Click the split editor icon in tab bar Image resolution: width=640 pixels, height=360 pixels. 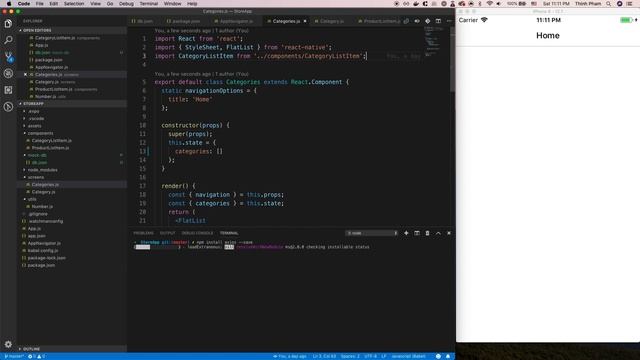[x=438, y=21]
